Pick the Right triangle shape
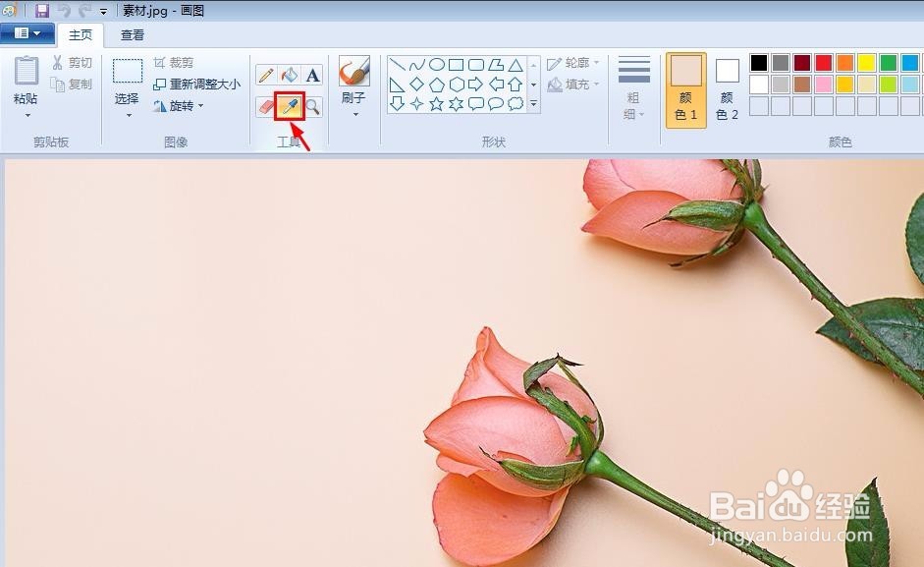This screenshot has width=924, height=567. [x=397, y=85]
